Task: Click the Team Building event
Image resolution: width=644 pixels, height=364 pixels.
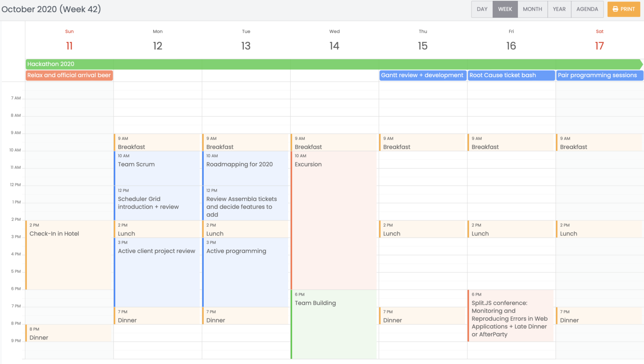Action: point(333,323)
